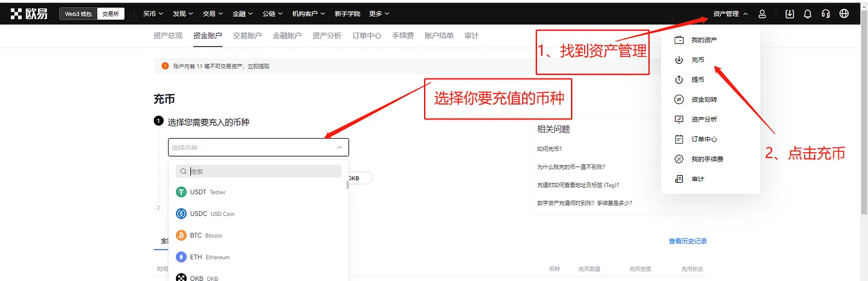This screenshot has height=281, width=868.
Task: Expand the 发现 menu
Action: [183, 14]
